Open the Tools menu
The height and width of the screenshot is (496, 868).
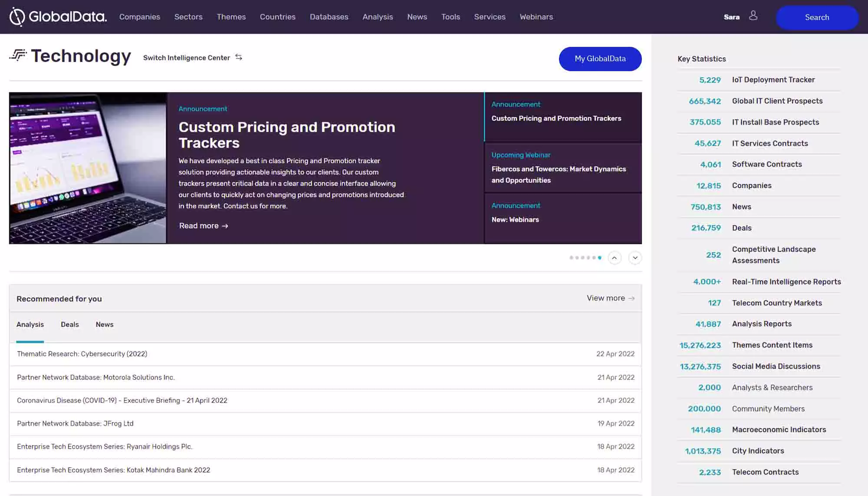click(450, 17)
